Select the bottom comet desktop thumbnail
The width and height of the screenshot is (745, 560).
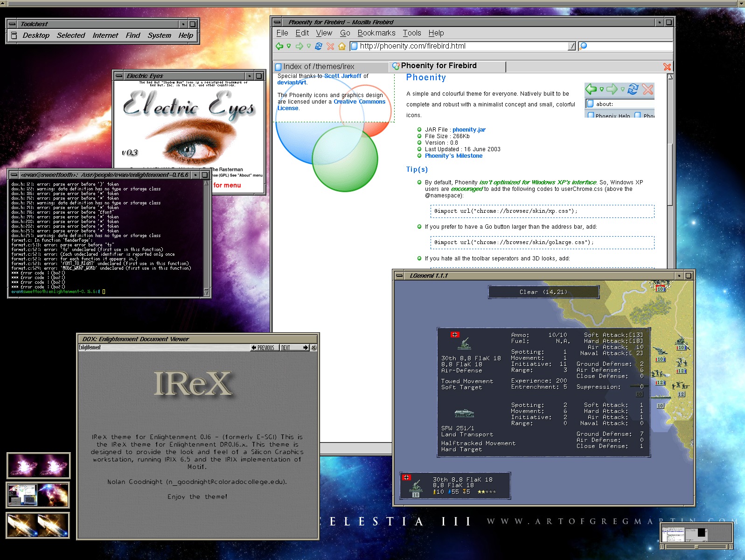[38, 525]
